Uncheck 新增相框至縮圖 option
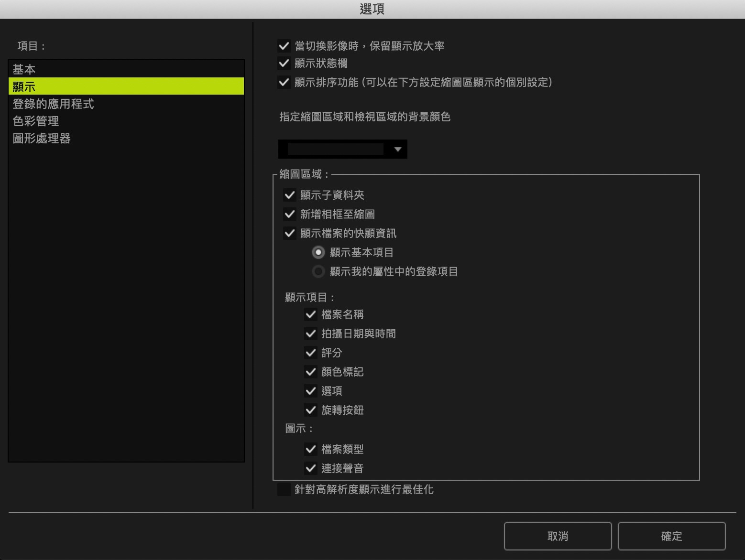 tap(290, 214)
